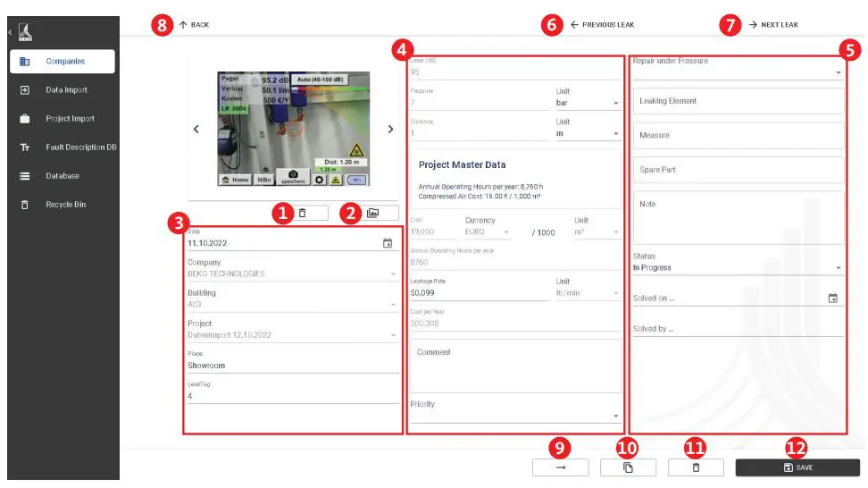Image resolution: width=868 pixels, height=488 pixels.
Task: Duplicate the leak with copy button
Action: tap(629, 467)
